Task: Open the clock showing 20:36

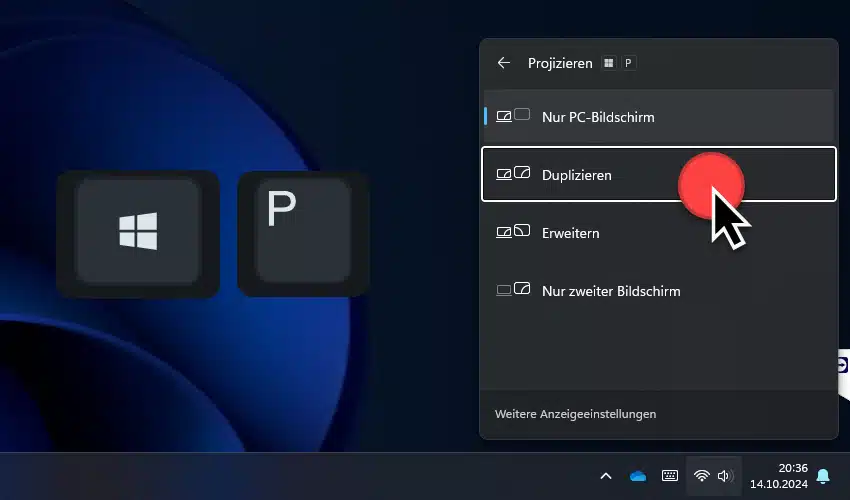Action: (x=793, y=467)
